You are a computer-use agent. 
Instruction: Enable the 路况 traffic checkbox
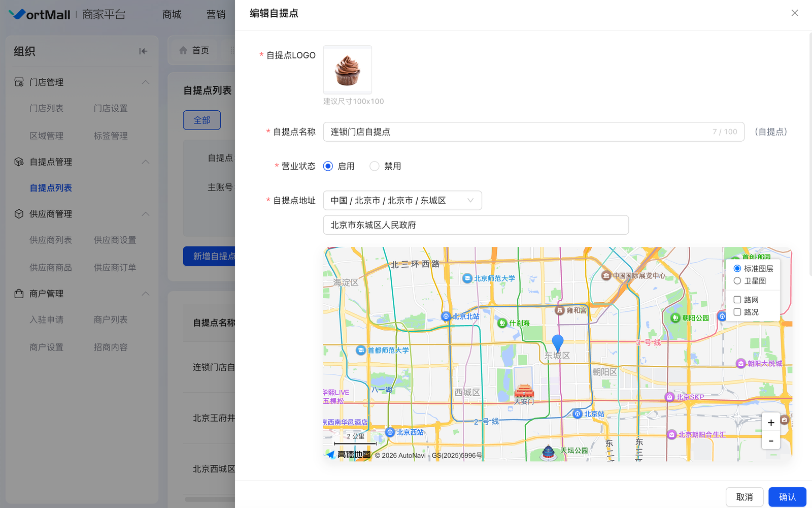click(x=737, y=312)
